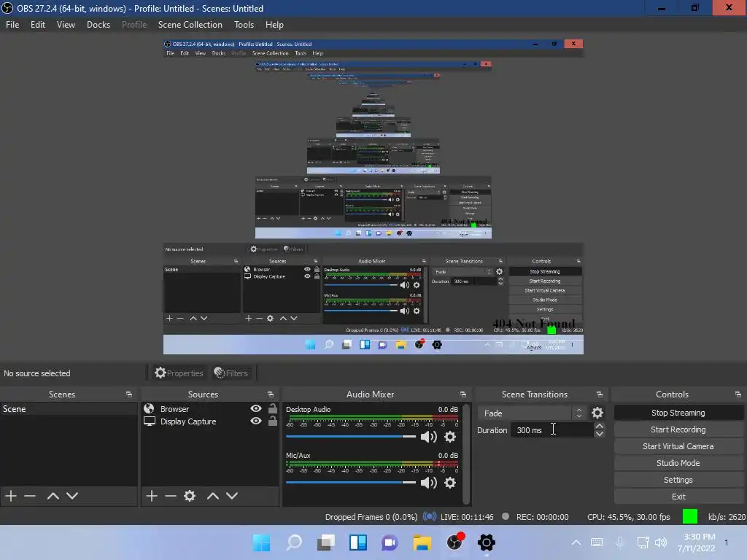747x560 pixels.
Task: Toggle visibility of Browser source
Action: click(x=256, y=408)
